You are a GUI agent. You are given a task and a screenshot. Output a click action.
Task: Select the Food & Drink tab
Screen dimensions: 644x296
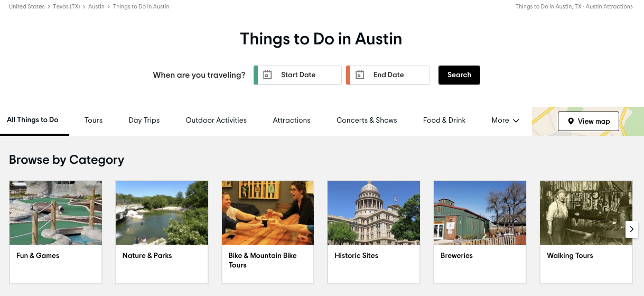click(444, 121)
